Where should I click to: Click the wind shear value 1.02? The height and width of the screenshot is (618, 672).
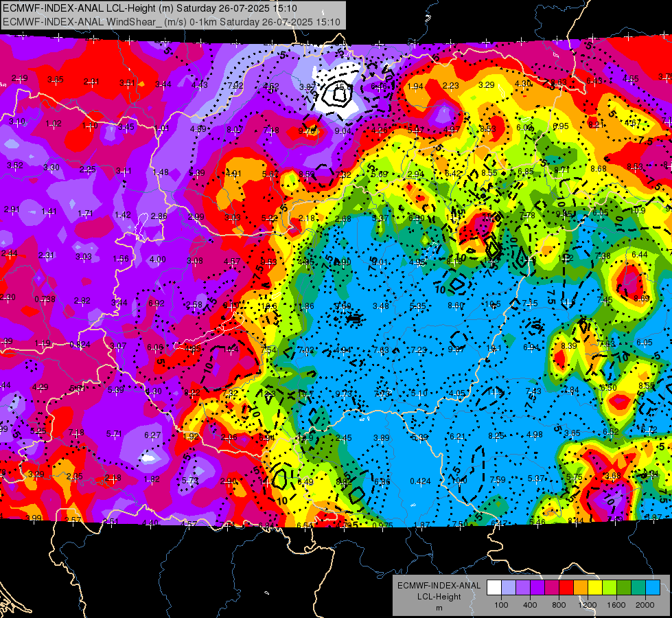pos(54,124)
